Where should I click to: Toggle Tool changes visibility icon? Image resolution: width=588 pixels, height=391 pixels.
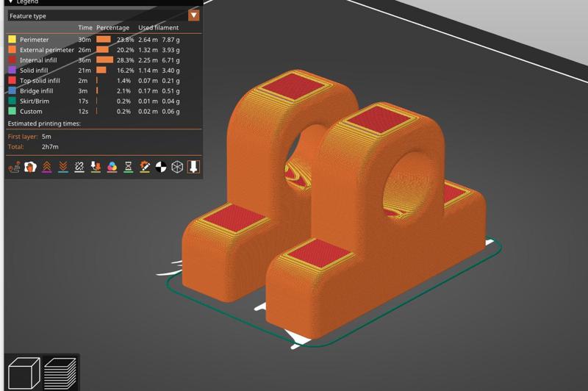click(96, 166)
